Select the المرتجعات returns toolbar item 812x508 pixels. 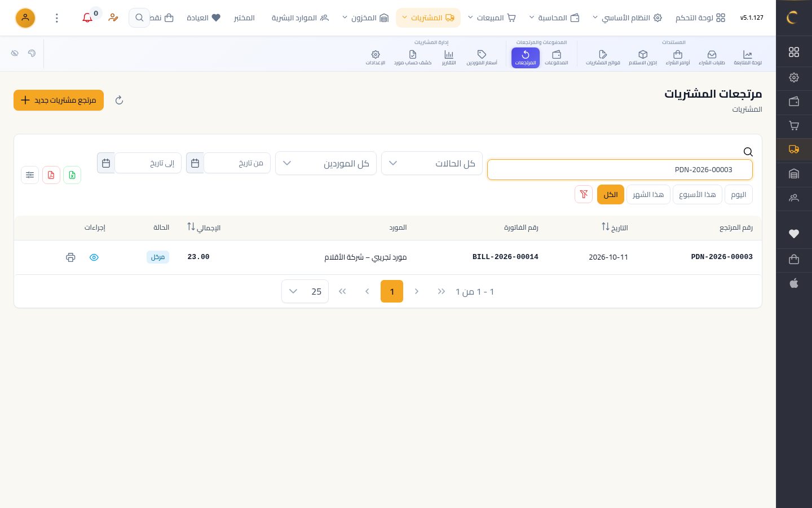click(526, 58)
